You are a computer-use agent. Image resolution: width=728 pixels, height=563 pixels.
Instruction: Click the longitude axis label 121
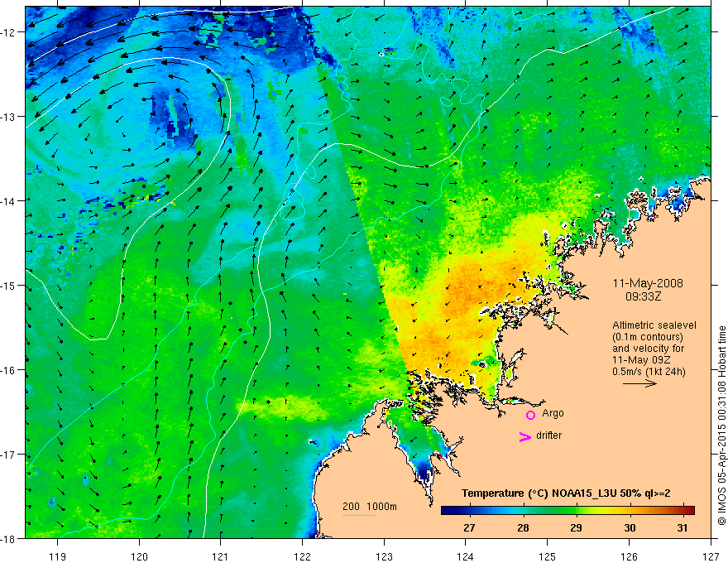[221, 556]
